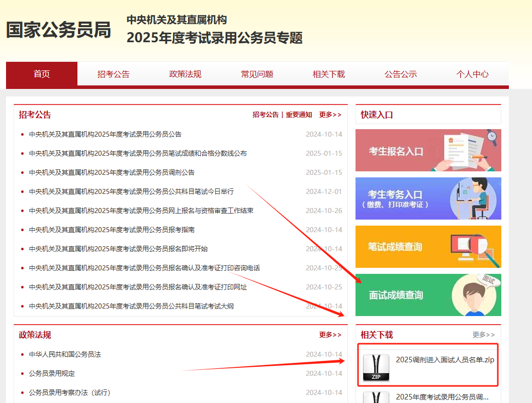Open the 公务员录用规定 link
Viewport: 532px width, 403px height.
click(52, 373)
